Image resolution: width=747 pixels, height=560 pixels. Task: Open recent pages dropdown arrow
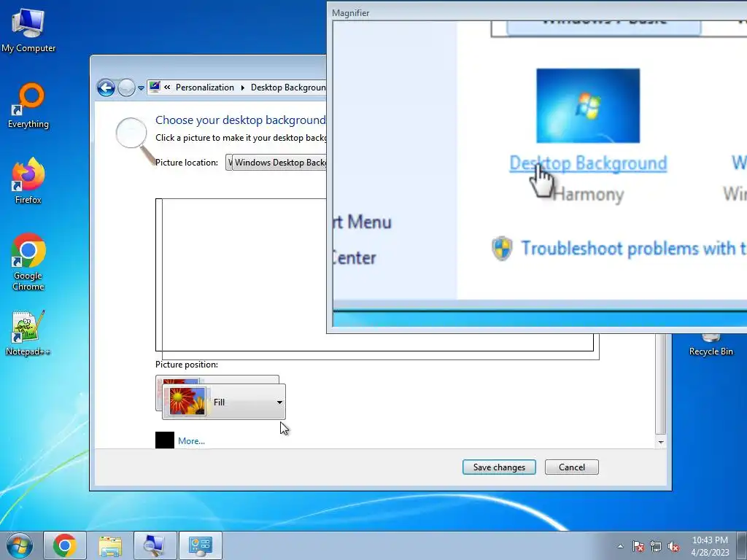point(141,88)
